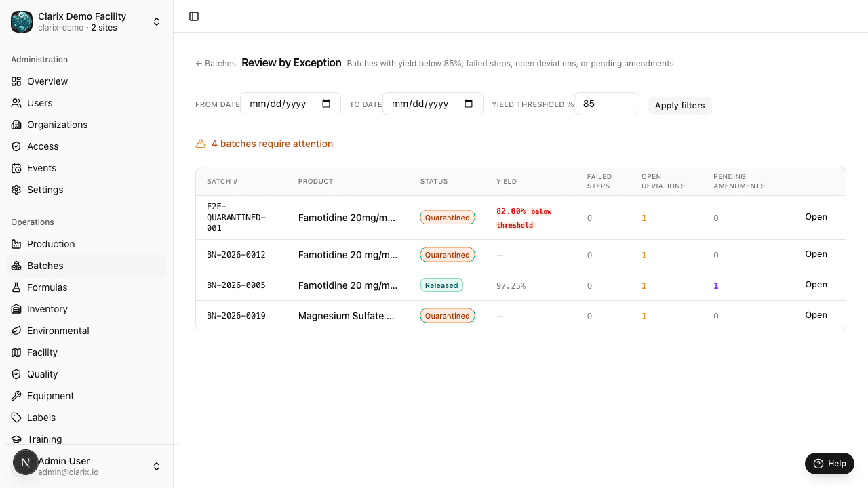Go back via the Batches breadcrumb link
Image resolution: width=868 pixels, height=488 pixels.
pos(216,64)
